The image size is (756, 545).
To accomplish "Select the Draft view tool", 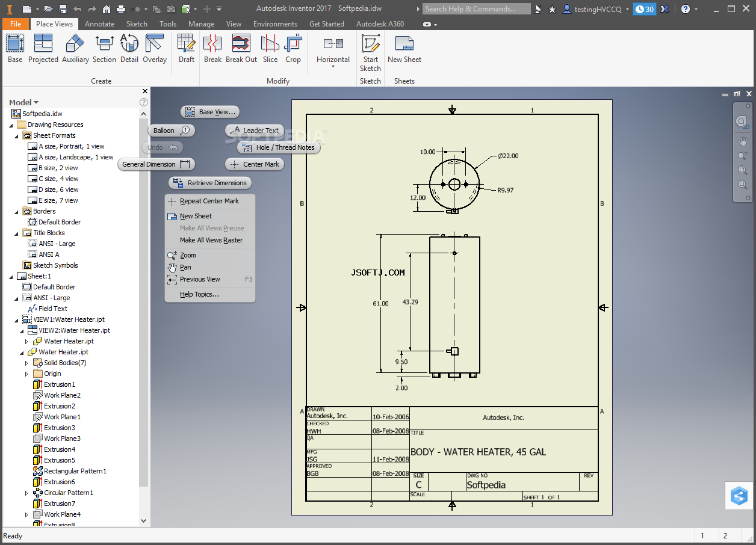I will pos(187,49).
